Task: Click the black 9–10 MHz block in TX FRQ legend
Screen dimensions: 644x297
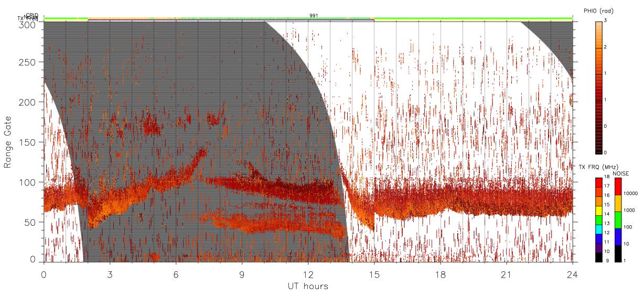Action: point(598,257)
